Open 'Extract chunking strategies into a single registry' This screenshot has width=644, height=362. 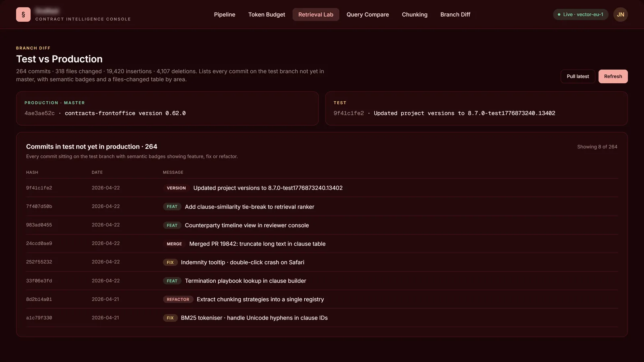pos(260,299)
